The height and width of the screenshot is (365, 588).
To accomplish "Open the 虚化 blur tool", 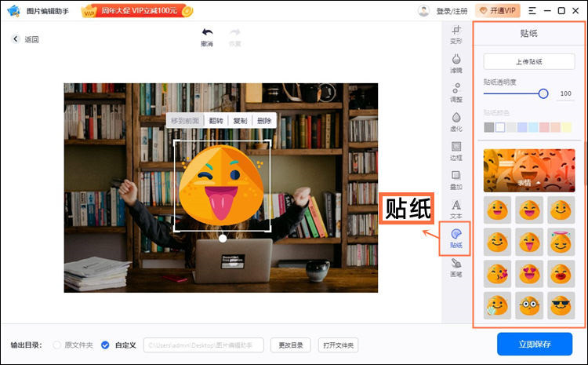I will [456, 122].
